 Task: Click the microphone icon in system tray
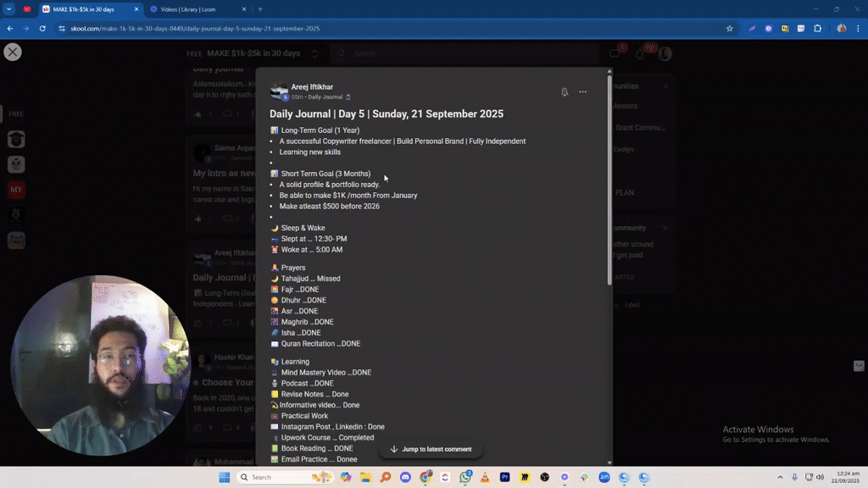[794, 477]
